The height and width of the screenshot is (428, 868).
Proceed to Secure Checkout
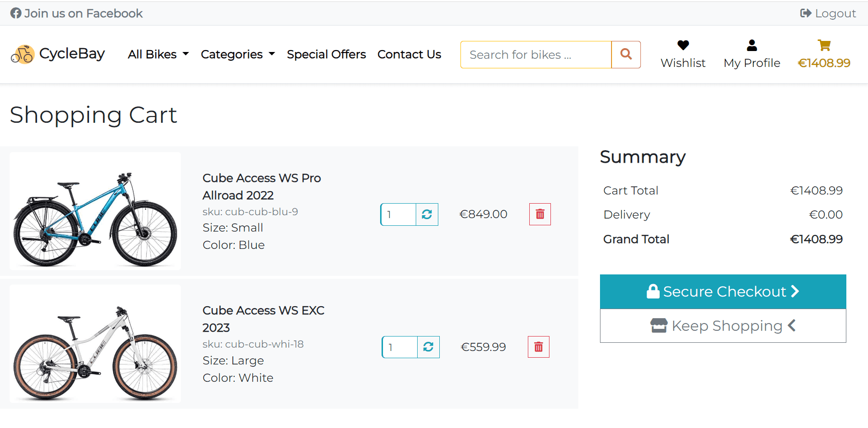723,292
